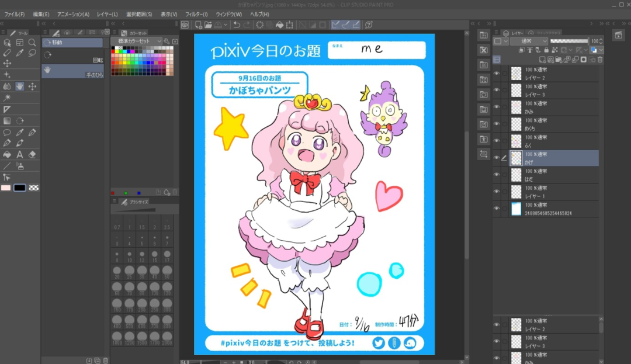Choose the Gradient tool

click(7, 121)
